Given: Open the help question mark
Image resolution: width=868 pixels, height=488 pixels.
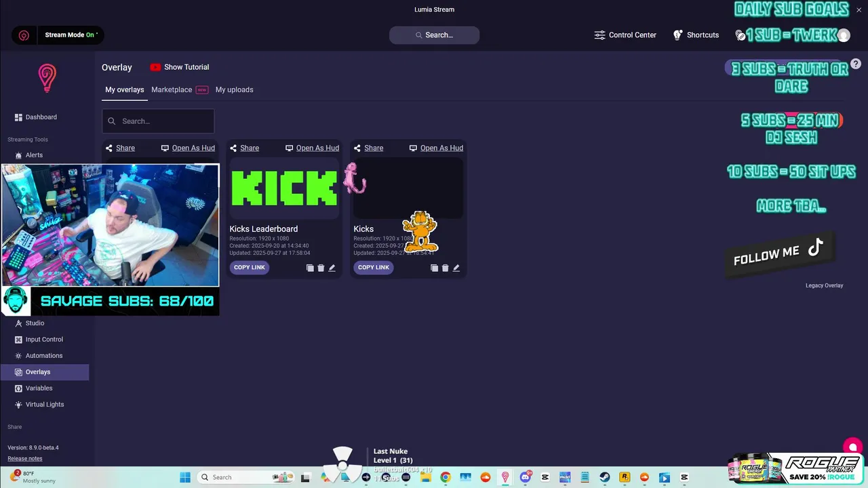Looking at the screenshot, I should tap(856, 64).
